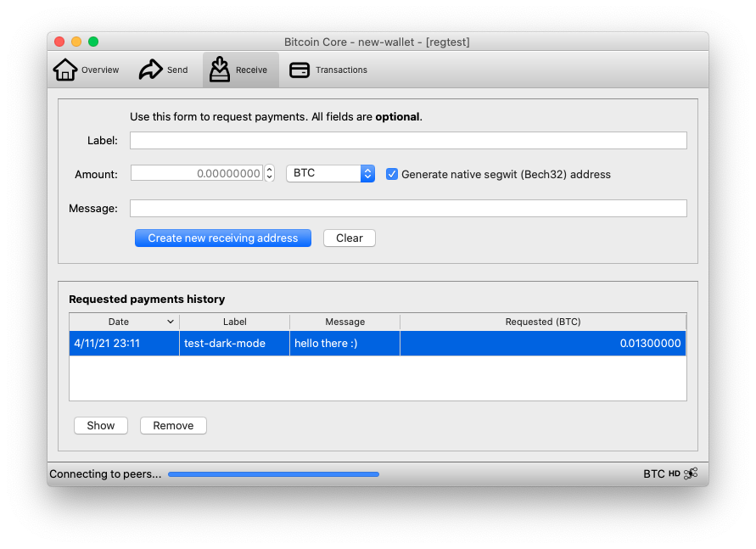This screenshot has height=549, width=756.
Task: Go to the Transactions tab
Action: point(328,70)
